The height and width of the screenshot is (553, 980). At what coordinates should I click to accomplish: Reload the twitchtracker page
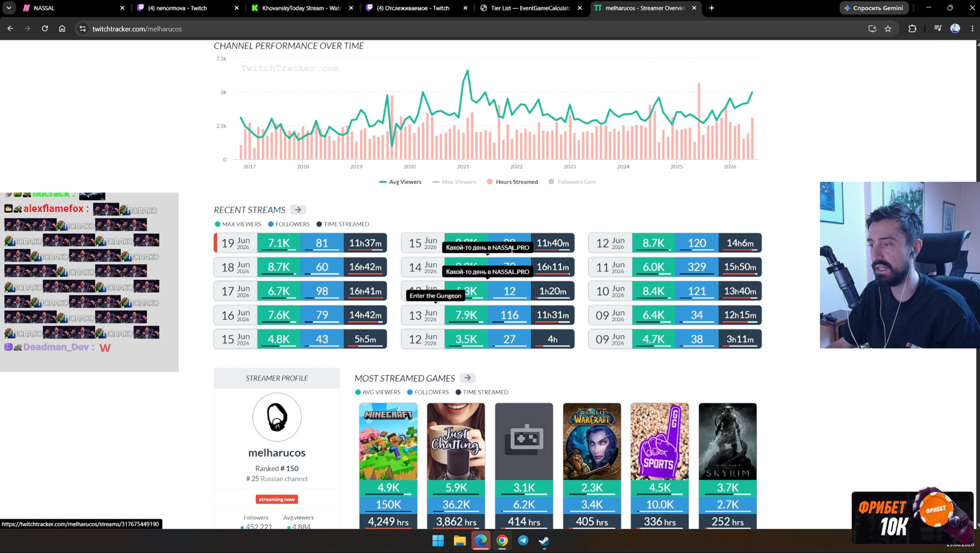point(45,29)
